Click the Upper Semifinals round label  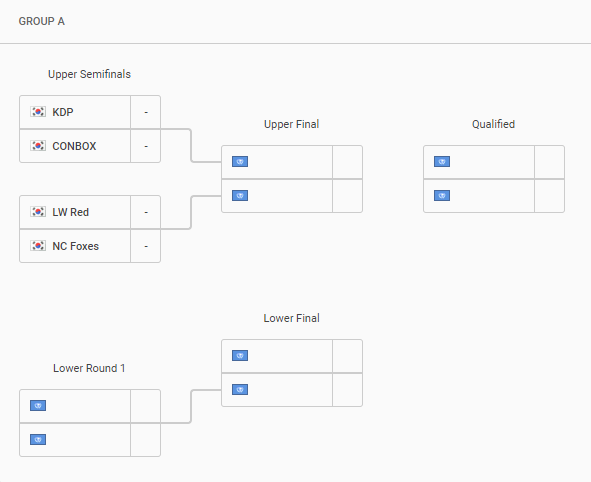(89, 74)
